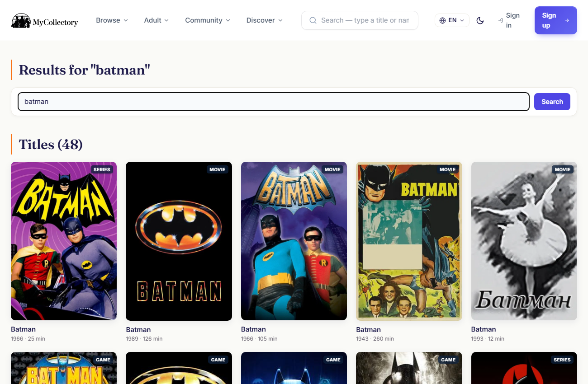The width and height of the screenshot is (588, 384).
Task: Open the Adult menu
Action: (x=156, y=20)
